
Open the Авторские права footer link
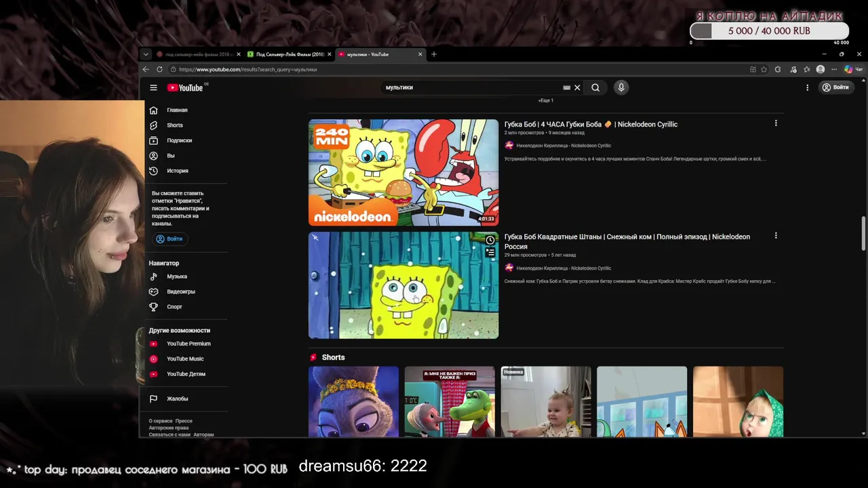coord(169,428)
